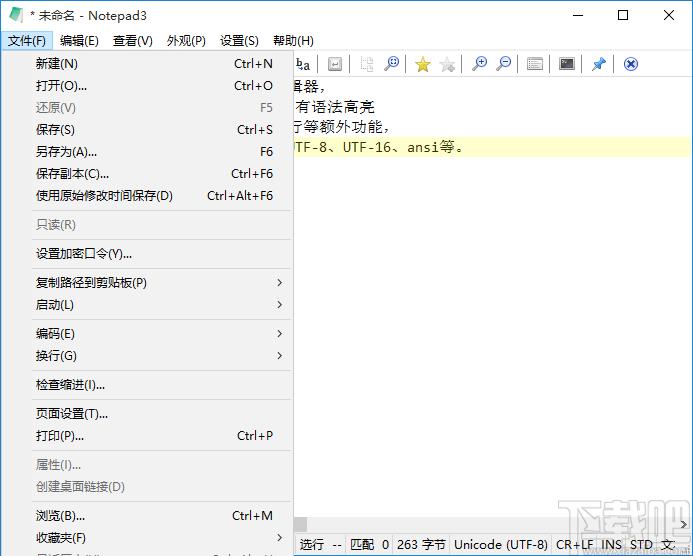Expand the 换行(G) submenu
Image resolution: width=693 pixels, height=556 pixels.
(147, 355)
